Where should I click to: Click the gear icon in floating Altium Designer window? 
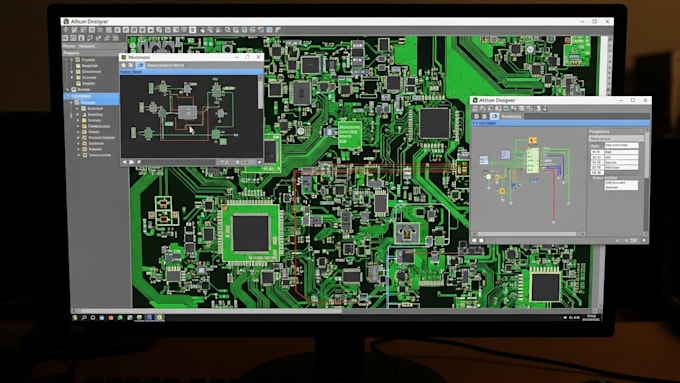476,116
